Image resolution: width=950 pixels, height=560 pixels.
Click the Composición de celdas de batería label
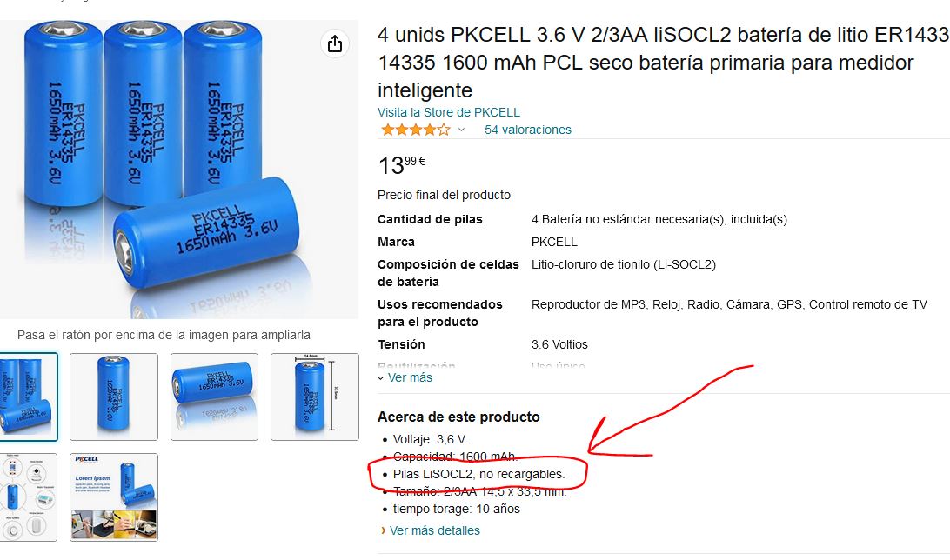click(448, 273)
